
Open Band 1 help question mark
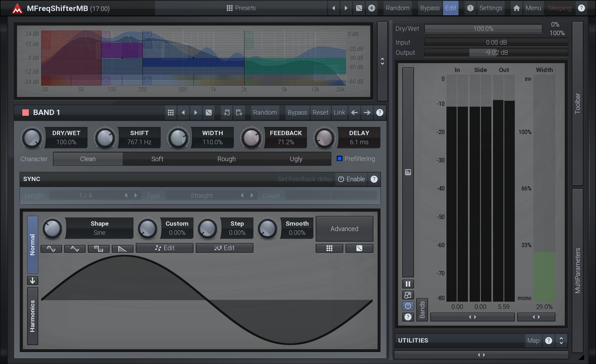(x=379, y=113)
